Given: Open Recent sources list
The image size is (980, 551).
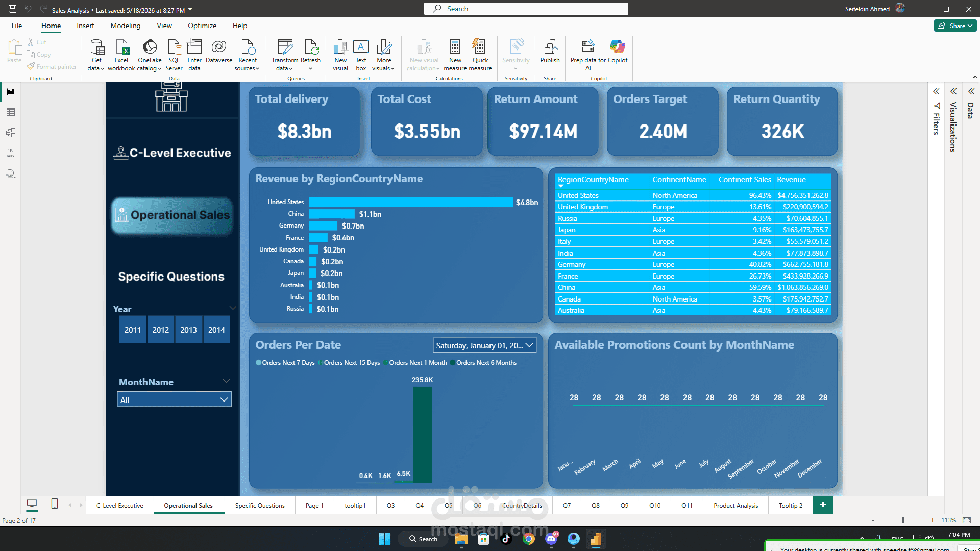Looking at the screenshot, I should point(248,55).
